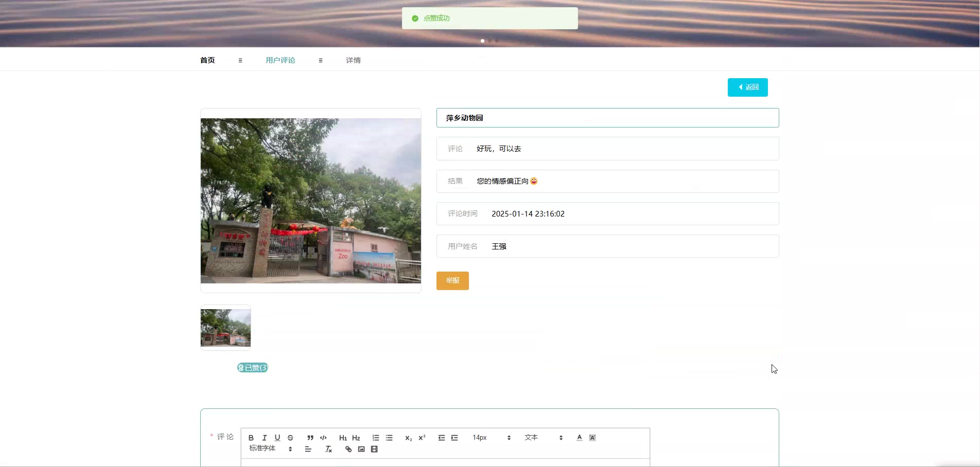Clear text formatting in editor

pyautogui.click(x=328, y=450)
